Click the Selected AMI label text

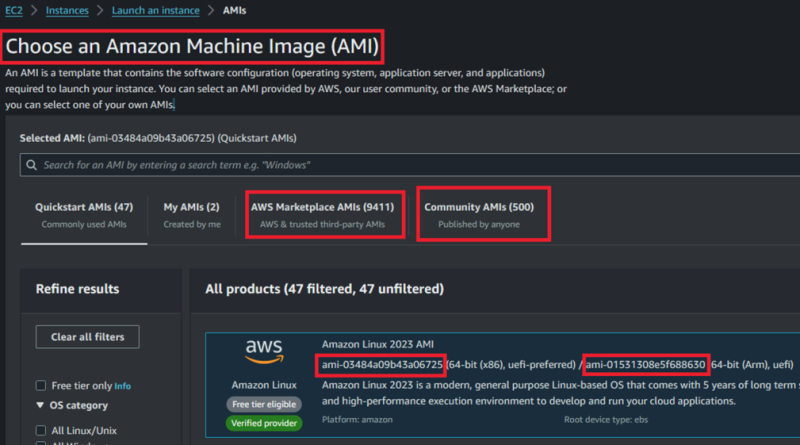click(x=52, y=138)
